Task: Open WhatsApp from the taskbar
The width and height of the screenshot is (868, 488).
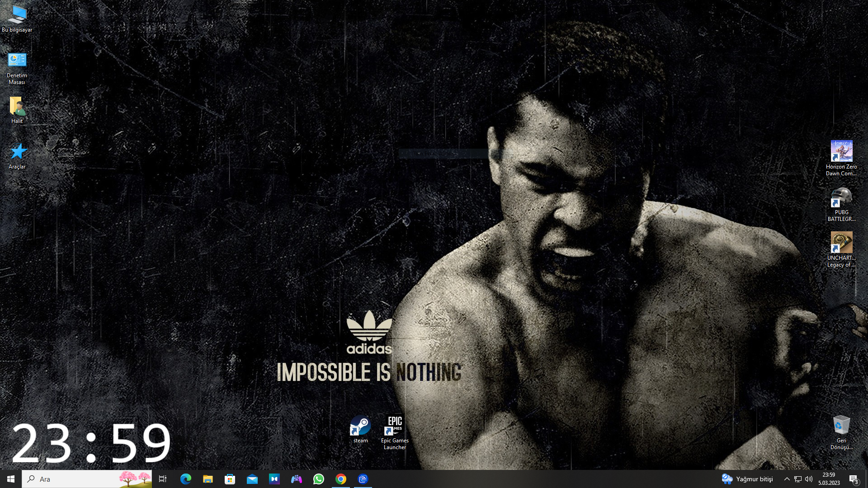Action: click(318, 479)
